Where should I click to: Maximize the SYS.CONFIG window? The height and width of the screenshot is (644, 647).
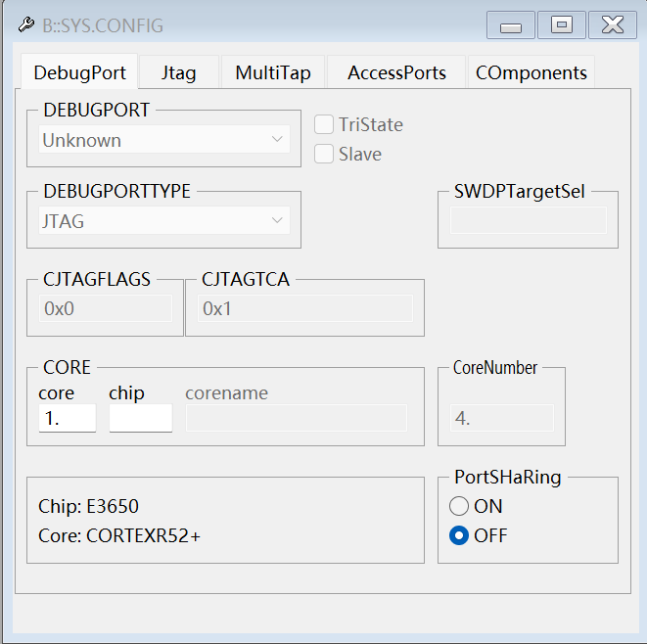pyautogui.click(x=562, y=25)
